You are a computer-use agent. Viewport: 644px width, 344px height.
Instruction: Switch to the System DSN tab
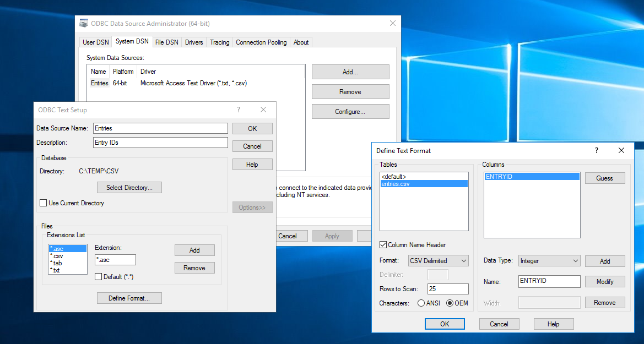click(x=132, y=41)
